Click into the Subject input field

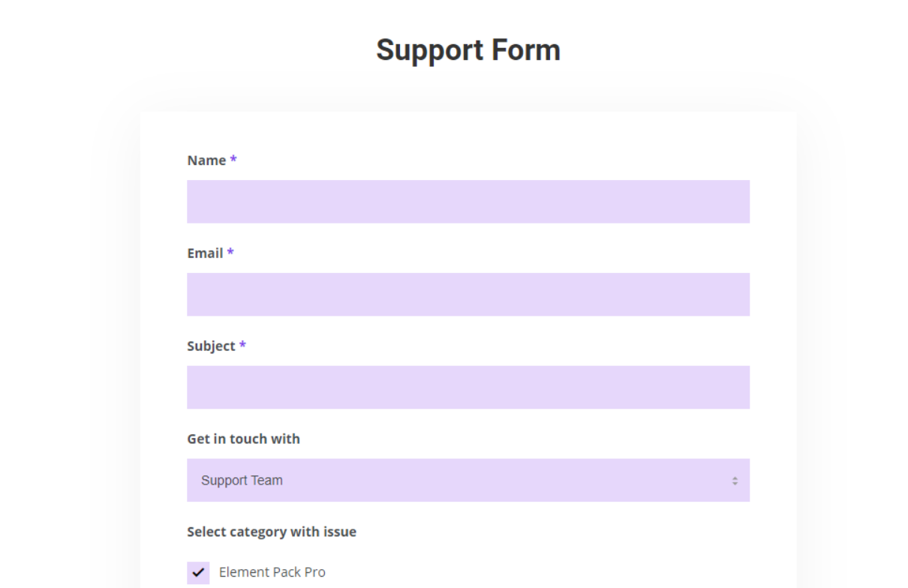(468, 387)
